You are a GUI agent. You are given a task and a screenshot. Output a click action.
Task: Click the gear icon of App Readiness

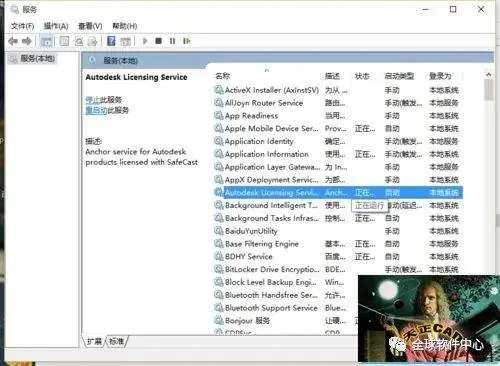[x=219, y=116]
